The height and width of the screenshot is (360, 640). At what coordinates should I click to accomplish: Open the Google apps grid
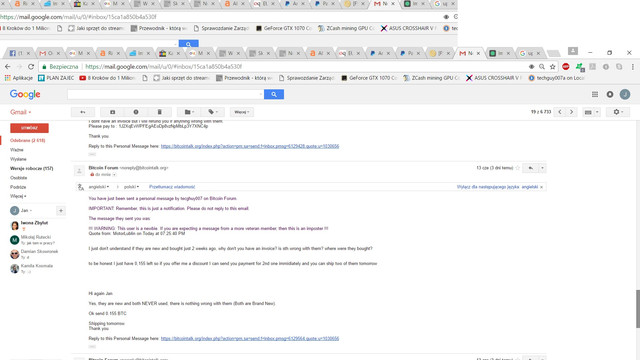[x=595, y=94]
